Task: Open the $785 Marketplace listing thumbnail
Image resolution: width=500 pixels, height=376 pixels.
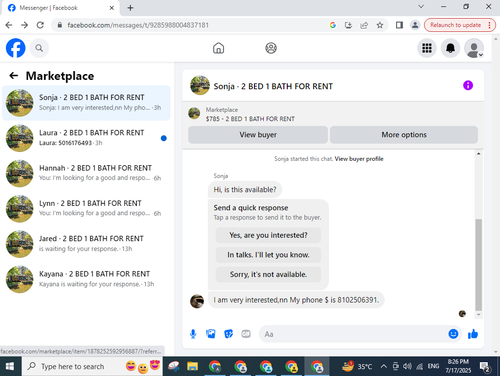Action: [x=194, y=113]
